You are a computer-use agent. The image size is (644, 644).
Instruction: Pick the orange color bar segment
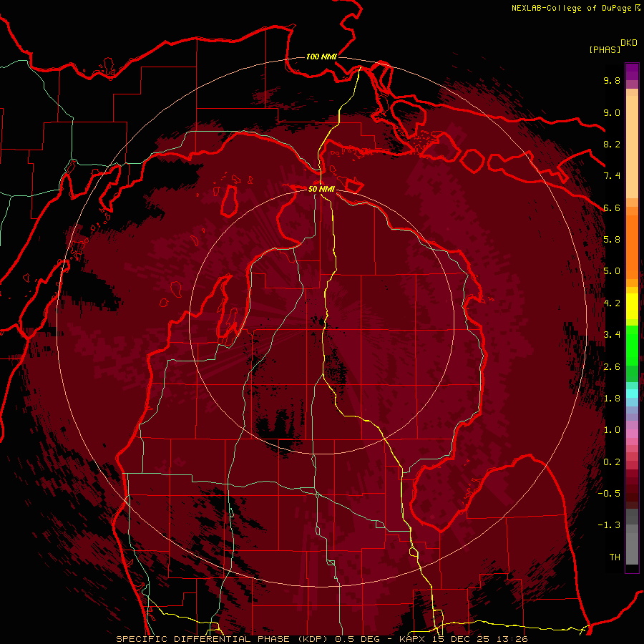(632, 246)
